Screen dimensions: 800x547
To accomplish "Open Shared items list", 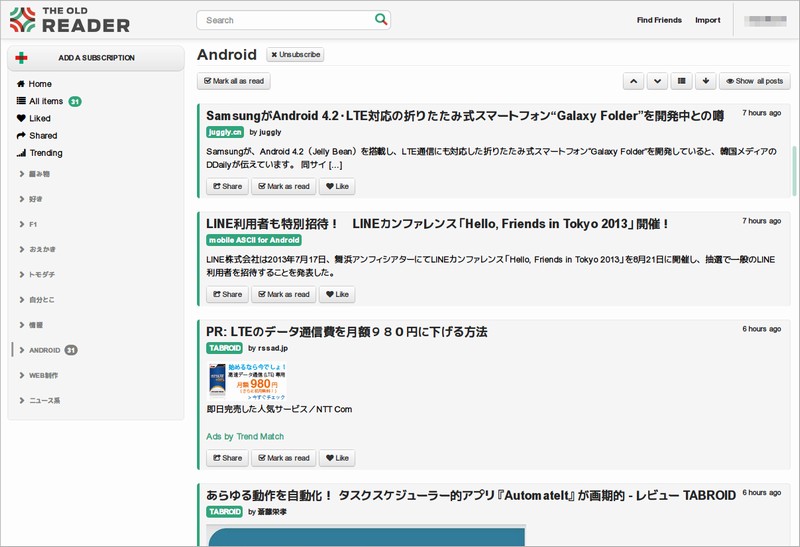I will coord(37,136).
